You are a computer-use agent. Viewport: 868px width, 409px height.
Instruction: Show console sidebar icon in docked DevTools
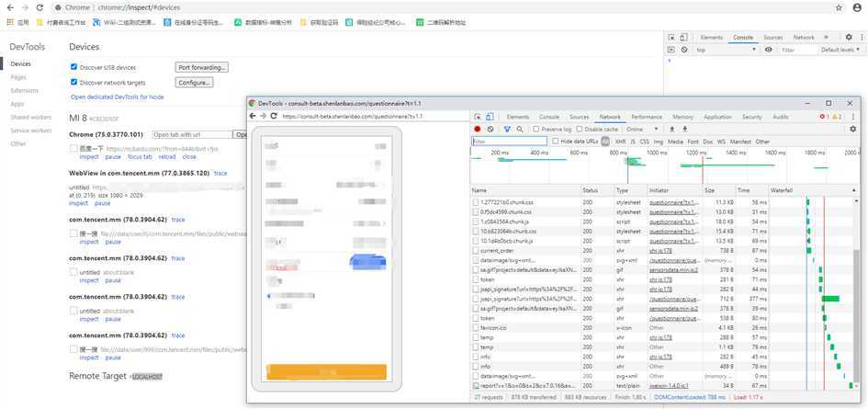[671, 50]
